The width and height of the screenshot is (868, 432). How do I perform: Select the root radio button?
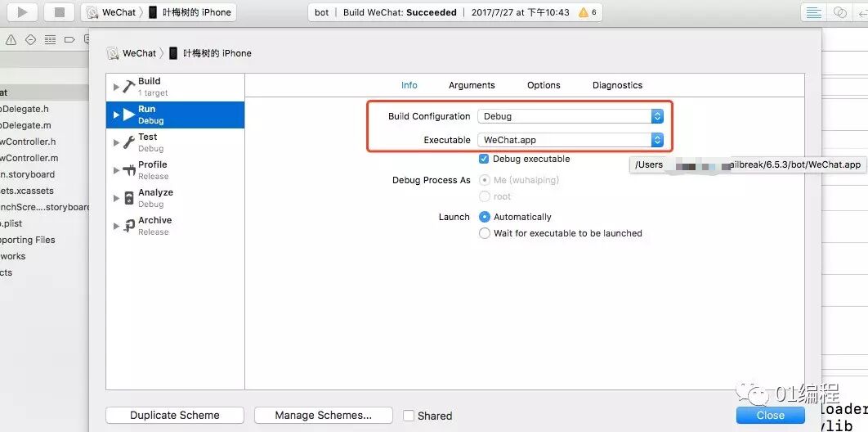485,196
